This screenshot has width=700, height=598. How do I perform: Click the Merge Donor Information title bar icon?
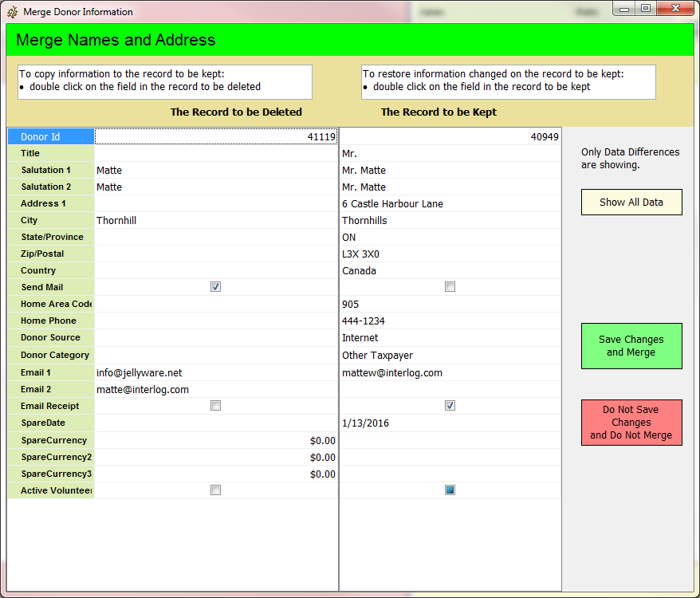click(x=13, y=12)
